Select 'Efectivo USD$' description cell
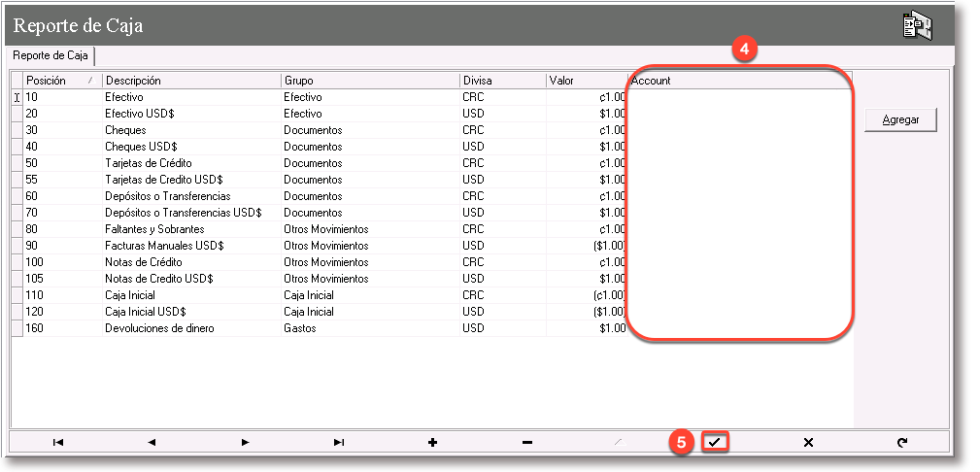The height and width of the screenshot is (472, 980). coord(192,114)
